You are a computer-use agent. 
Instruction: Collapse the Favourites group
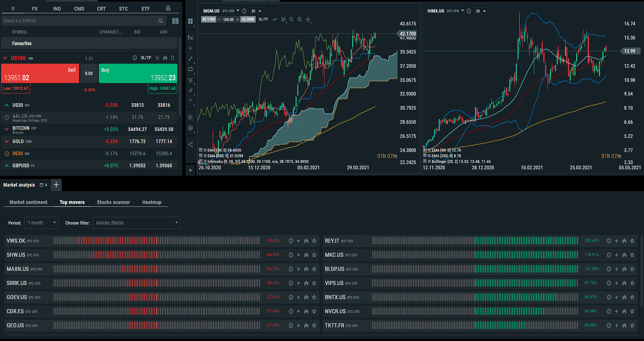pyautogui.click(x=6, y=43)
